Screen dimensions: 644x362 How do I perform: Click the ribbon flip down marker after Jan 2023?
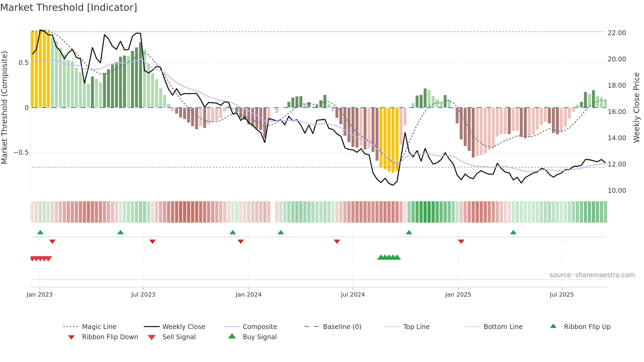52,242
